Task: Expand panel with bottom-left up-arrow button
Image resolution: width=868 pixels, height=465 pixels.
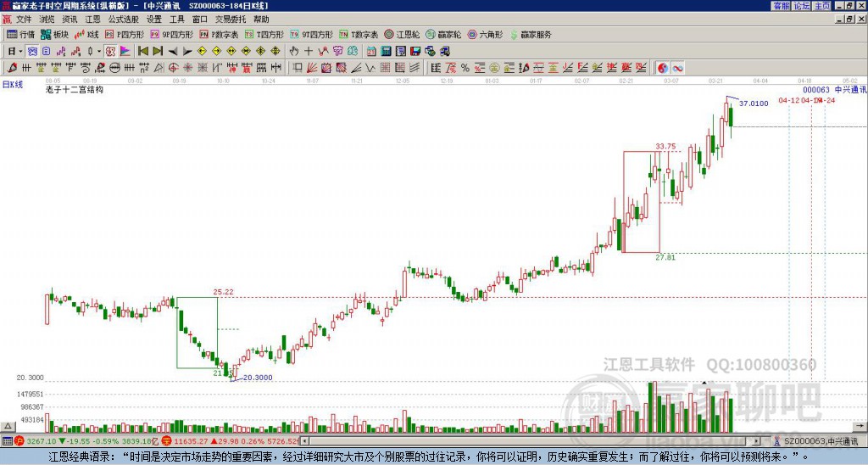Action: click(x=7, y=426)
